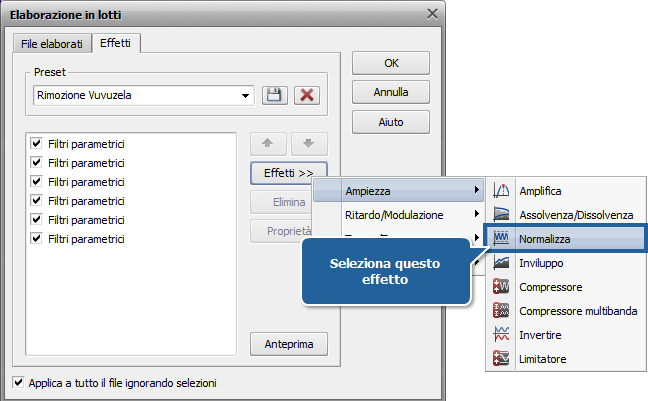Click the OK button
648x401 pixels.
pos(391,63)
